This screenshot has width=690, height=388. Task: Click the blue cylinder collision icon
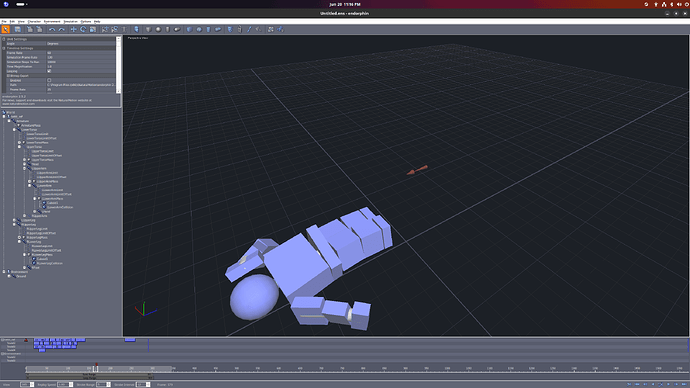coord(209,29)
